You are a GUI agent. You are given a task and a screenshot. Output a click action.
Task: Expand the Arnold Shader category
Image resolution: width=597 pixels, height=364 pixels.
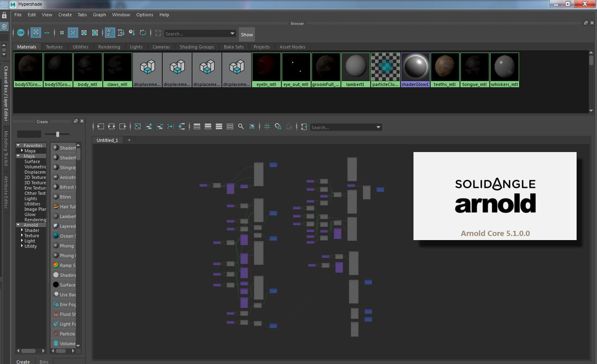(22, 230)
